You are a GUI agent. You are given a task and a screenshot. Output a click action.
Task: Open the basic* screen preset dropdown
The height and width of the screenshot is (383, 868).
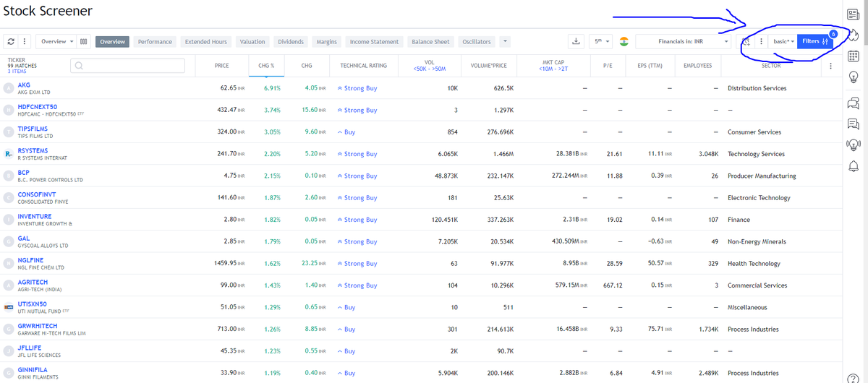783,42
